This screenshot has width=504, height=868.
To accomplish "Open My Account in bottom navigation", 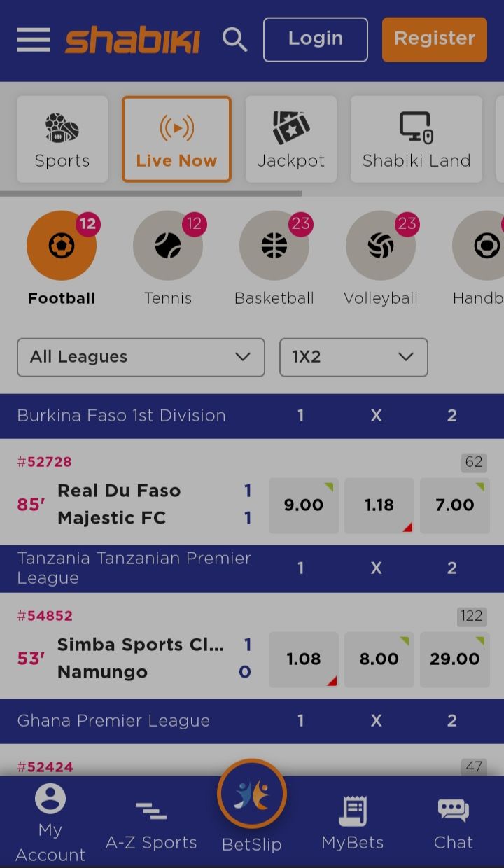I will (x=50, y=823).
